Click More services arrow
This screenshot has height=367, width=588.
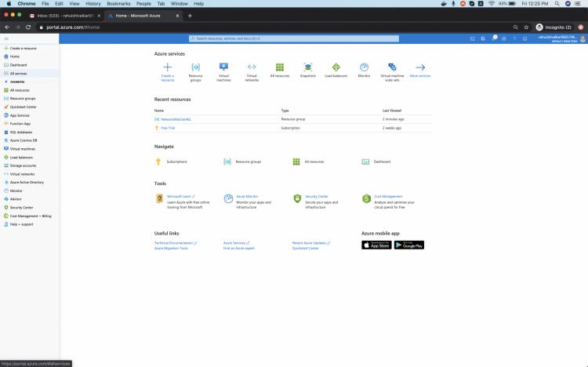pos(420,68)
